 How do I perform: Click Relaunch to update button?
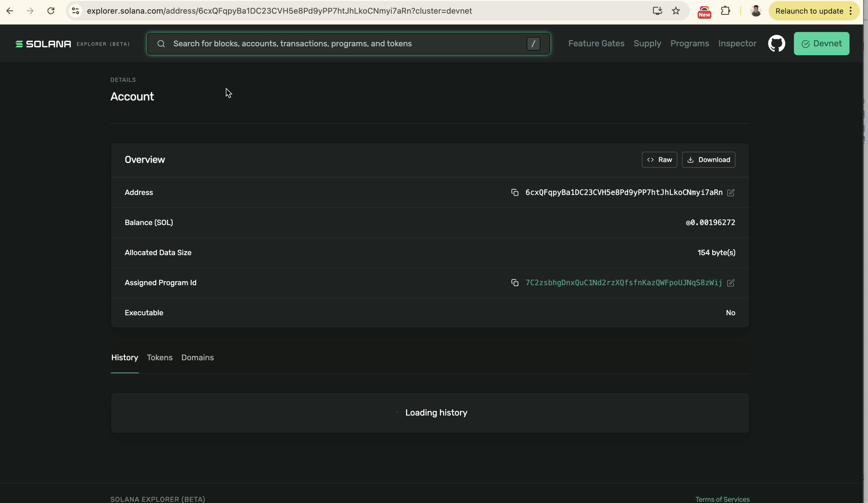809,11
